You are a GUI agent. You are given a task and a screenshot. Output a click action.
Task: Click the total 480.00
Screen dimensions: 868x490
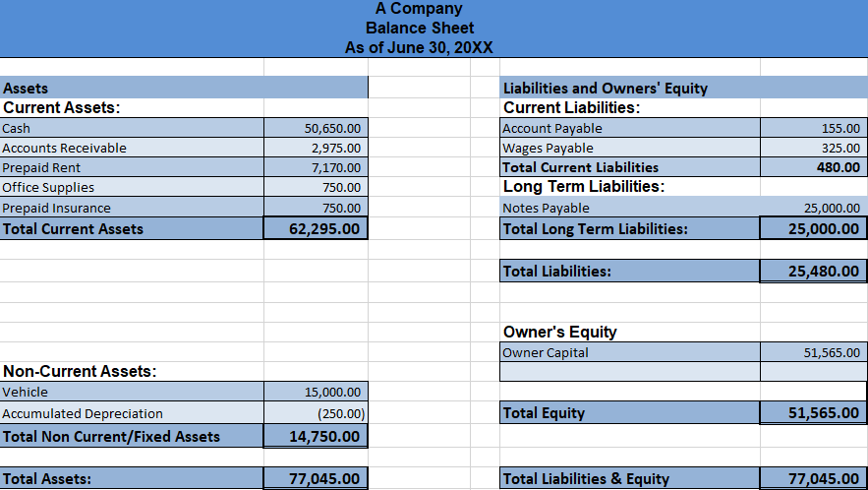813,167
